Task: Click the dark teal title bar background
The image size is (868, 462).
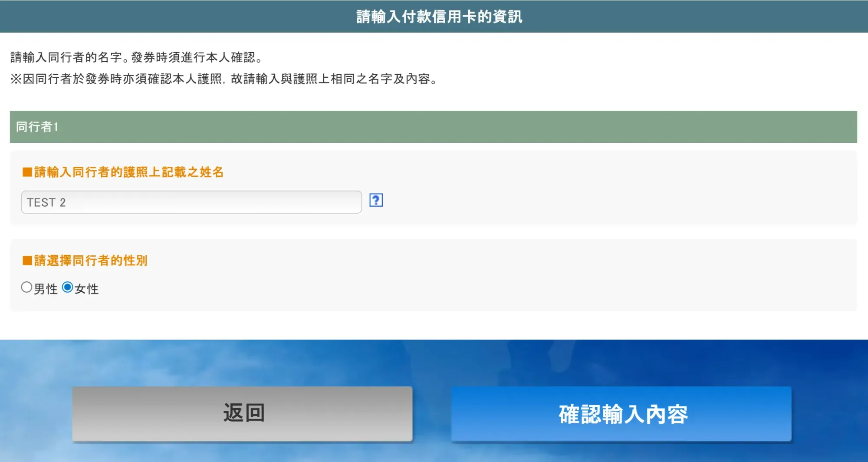Action: click(x=174, y=16)
